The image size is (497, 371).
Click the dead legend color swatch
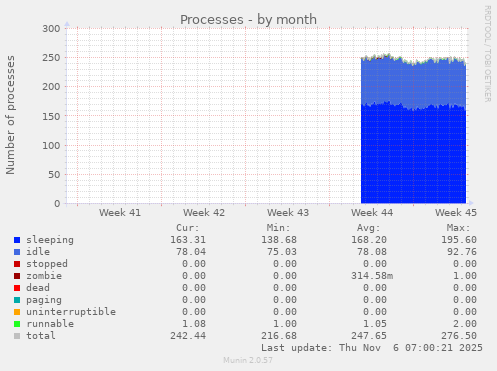click(x=17, y=288)
